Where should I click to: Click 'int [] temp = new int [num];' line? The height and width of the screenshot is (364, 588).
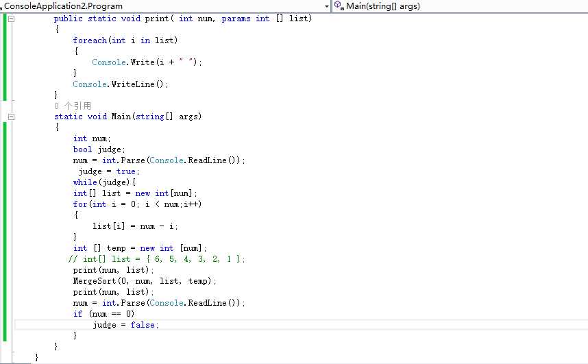click(x=140, y=248)
